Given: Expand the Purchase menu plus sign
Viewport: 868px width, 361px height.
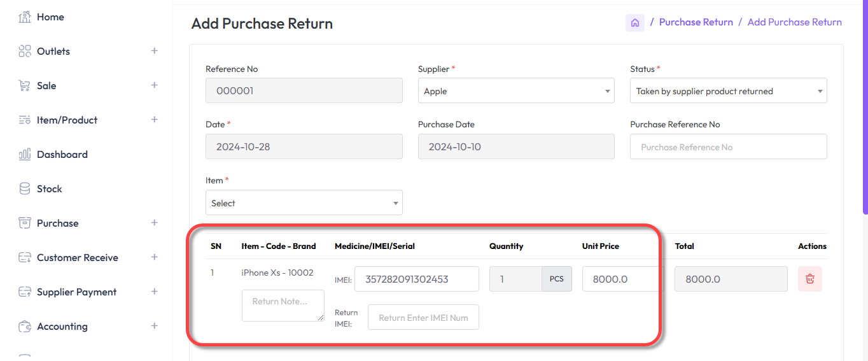Looking at the screenshot, I should [154, 223].
